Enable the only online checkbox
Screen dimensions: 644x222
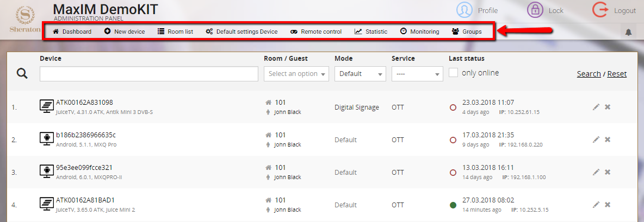tap(454, 73)
